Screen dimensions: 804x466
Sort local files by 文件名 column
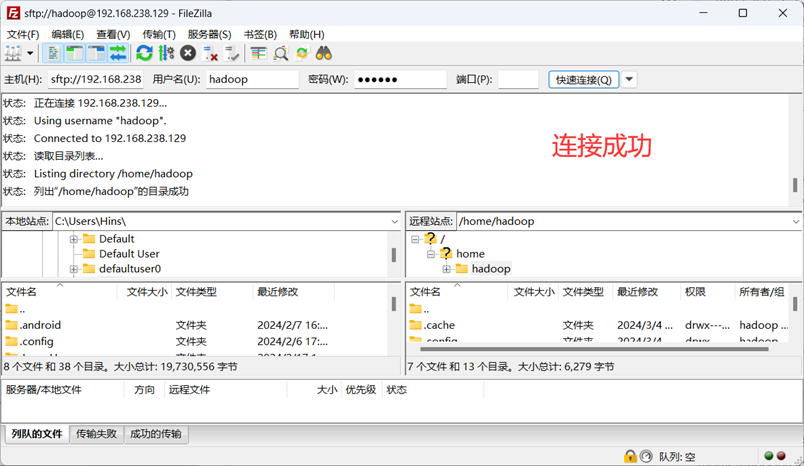59,292
